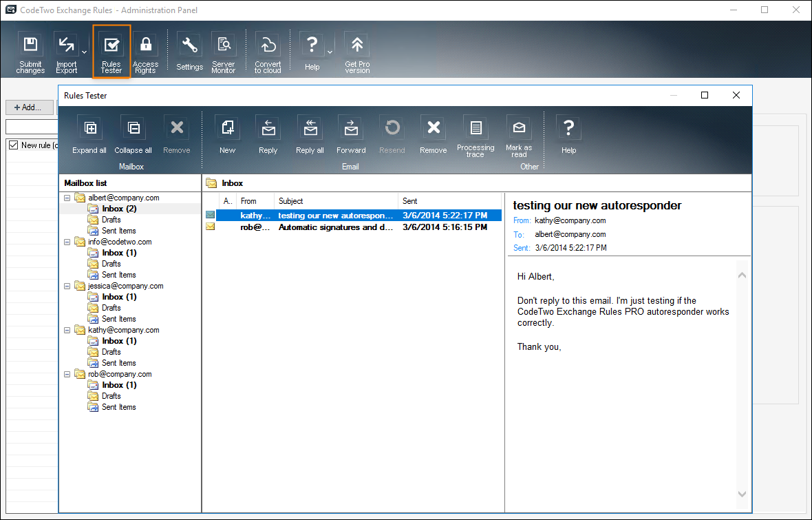Click the Reply email icon
Image resolution: width=812 pixels, height=520 pixels.
(x=268, y=135)
